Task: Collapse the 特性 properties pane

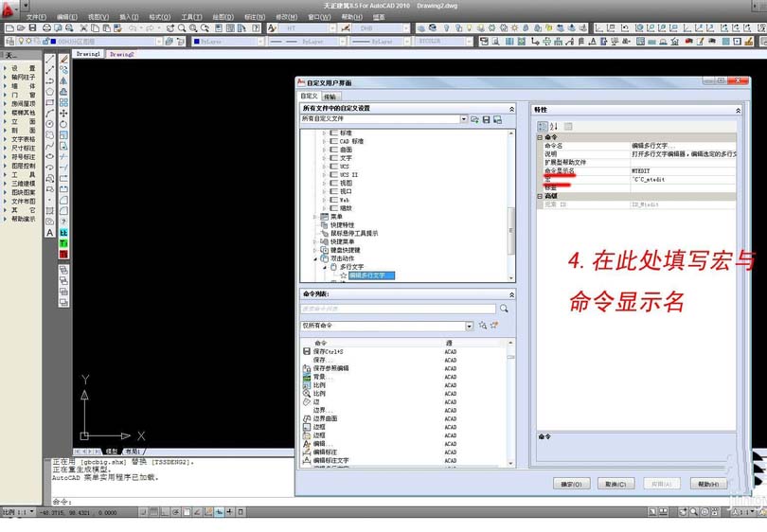Action: tap(739, 111)
